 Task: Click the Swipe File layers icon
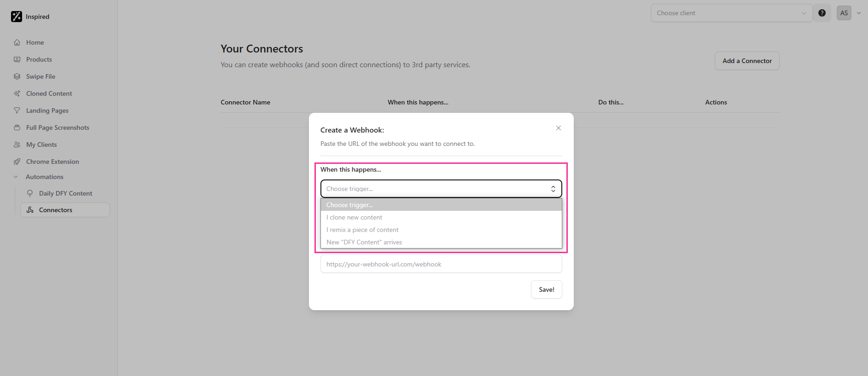click(x=17, y=76)
